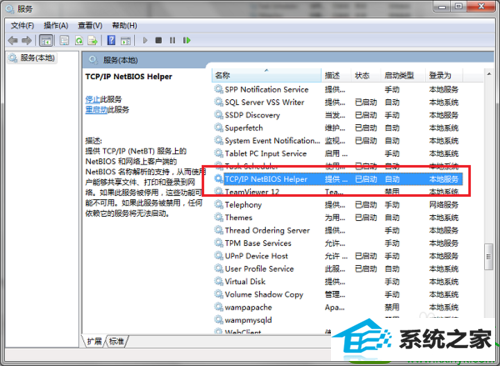Click the Back arrow toolbar icon

[13, 40]
